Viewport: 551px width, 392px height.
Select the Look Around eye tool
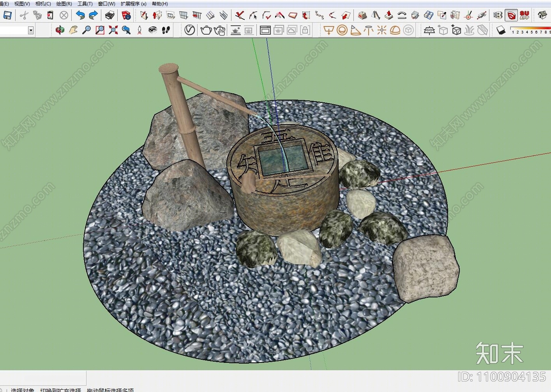[x=153, y=30]
